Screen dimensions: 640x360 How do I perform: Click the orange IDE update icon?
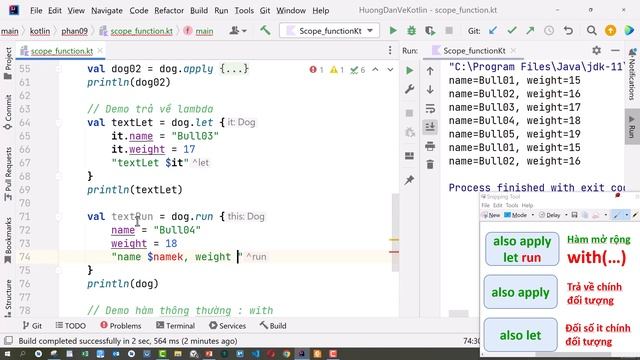(x=611, y=31)
